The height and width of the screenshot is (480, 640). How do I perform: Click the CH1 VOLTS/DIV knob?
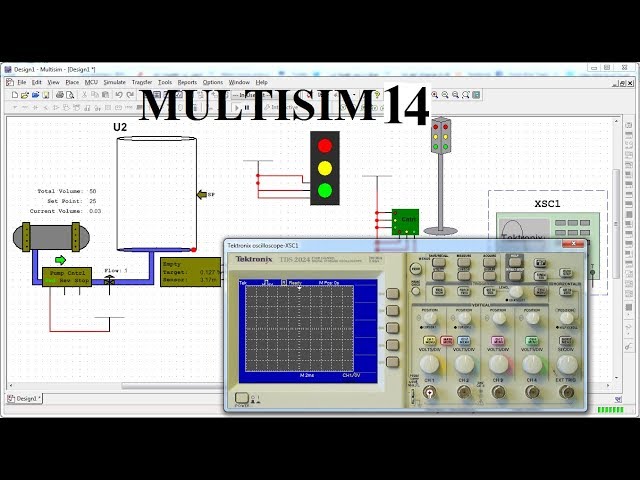[429, 364]
